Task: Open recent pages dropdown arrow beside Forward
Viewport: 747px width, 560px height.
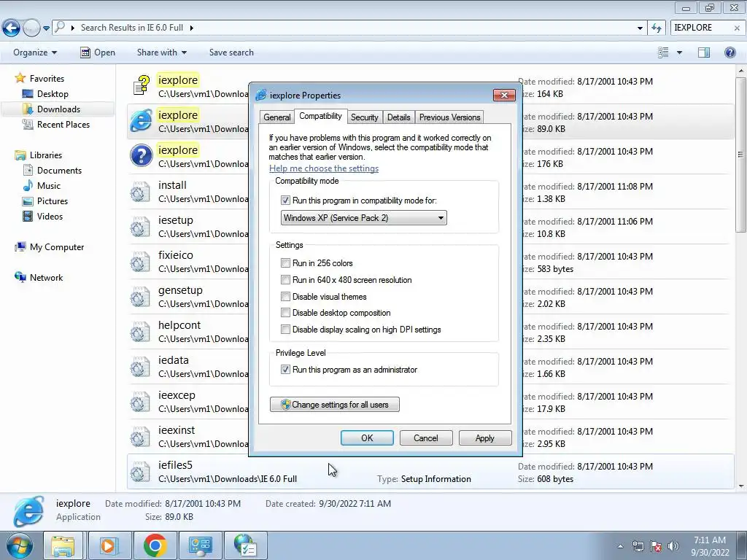Action: tap(46, 28)
